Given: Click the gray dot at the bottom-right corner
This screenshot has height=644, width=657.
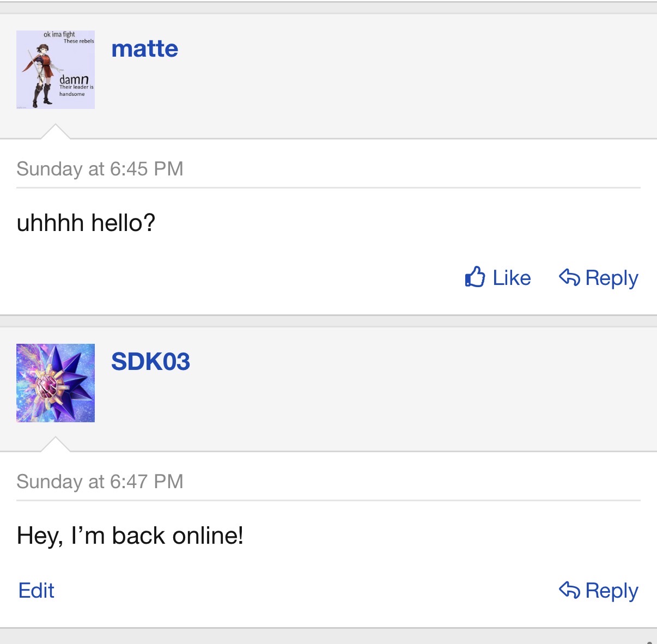Looking at the screenshot, I should (649, 642).
